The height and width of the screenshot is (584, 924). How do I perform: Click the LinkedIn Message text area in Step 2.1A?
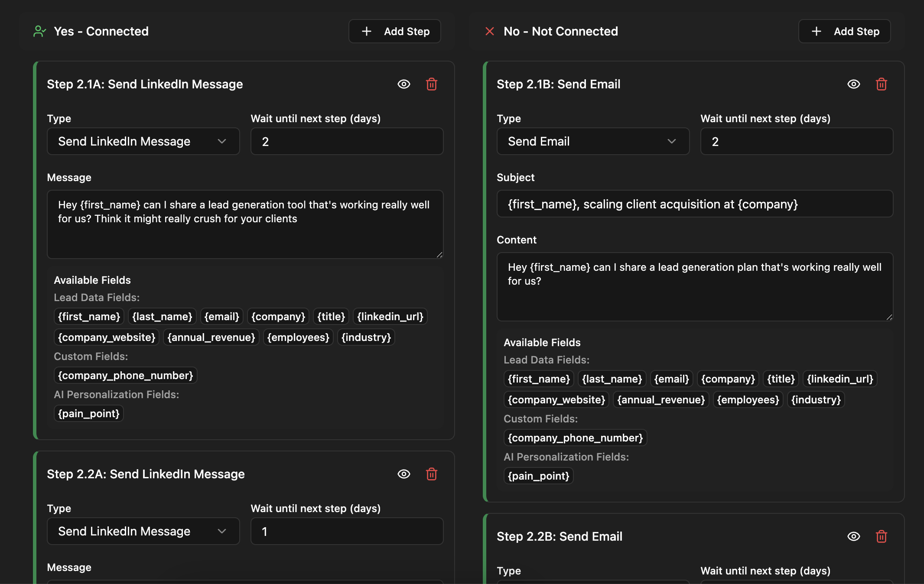tap(245, 224)
